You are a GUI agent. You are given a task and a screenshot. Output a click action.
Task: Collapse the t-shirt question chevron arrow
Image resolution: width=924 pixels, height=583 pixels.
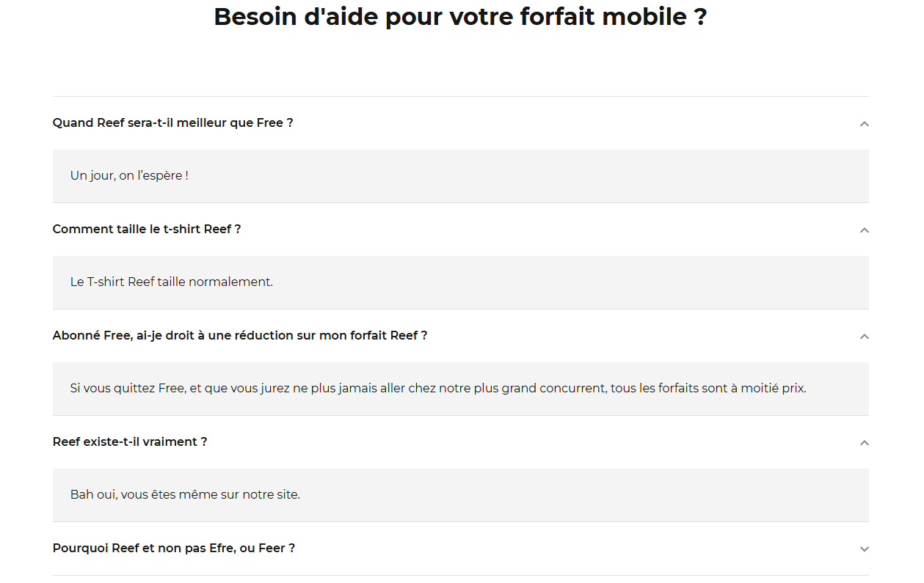(x=864, y=230)
